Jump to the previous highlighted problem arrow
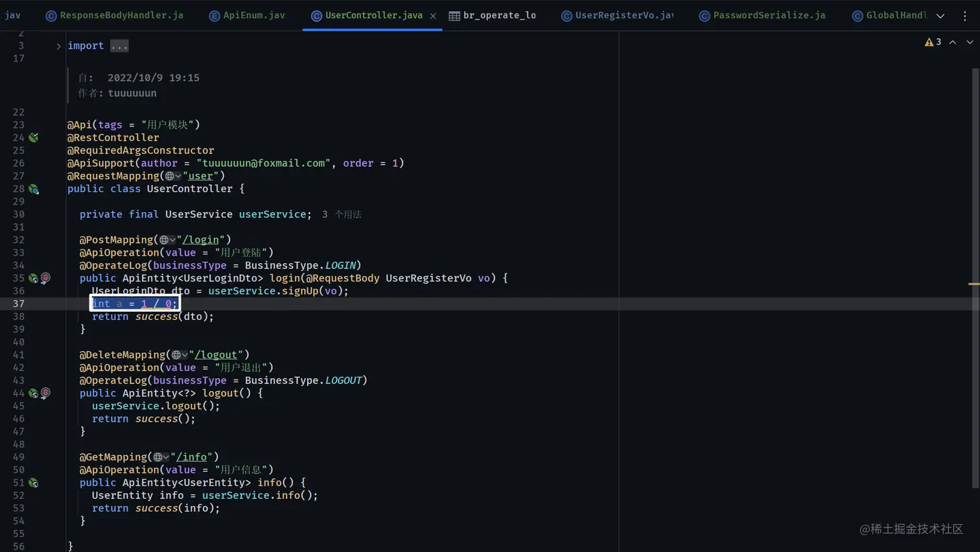The width and height of the screenshot is (980, 552). [x=953, y=42]
